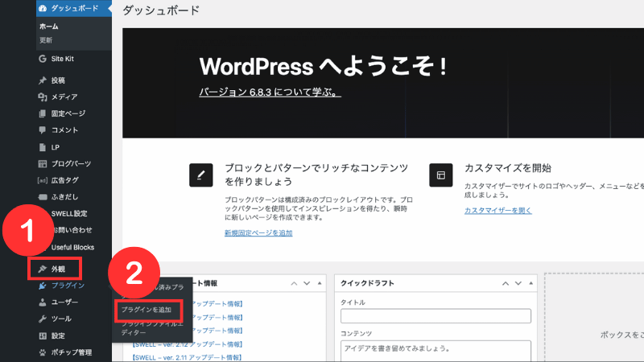Viewport: 644px width, 362px height.
Task: Open ふきだし via its balloon icon
Action: tap(43, 197)
